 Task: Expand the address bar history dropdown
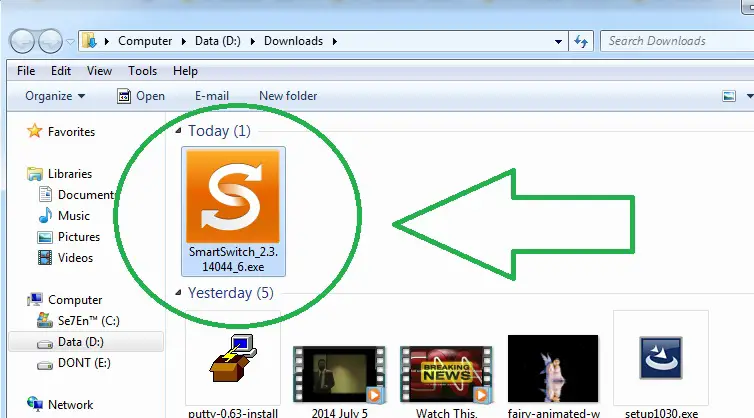[558, 42]
